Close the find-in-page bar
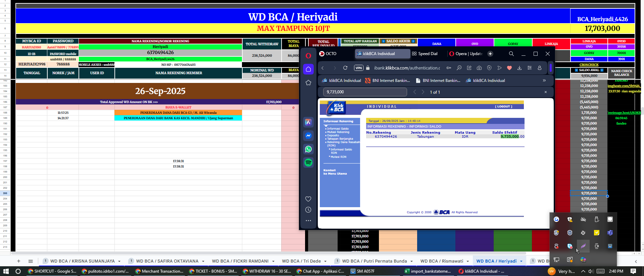Screen dimensions: 644x276 coord(545,92)
